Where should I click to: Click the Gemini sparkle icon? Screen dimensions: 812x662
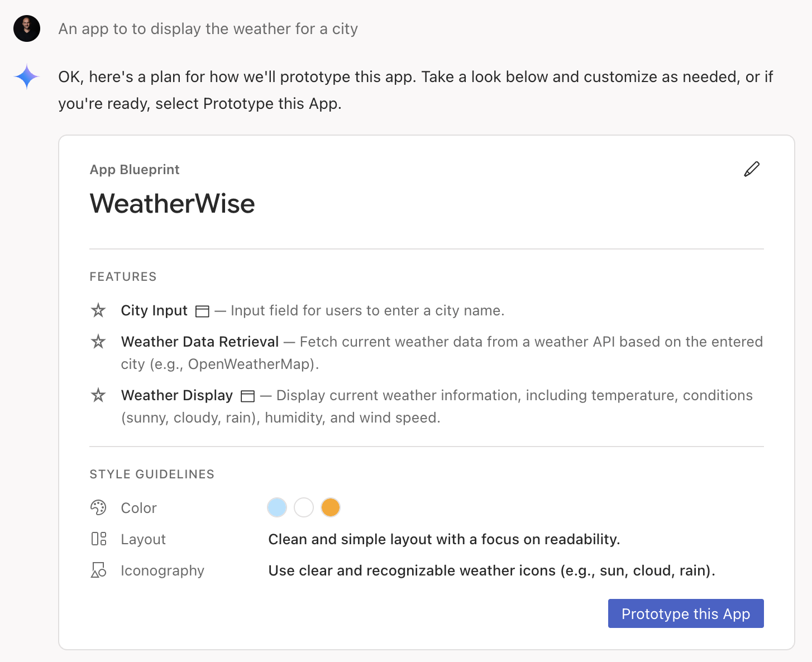[27, 77]
